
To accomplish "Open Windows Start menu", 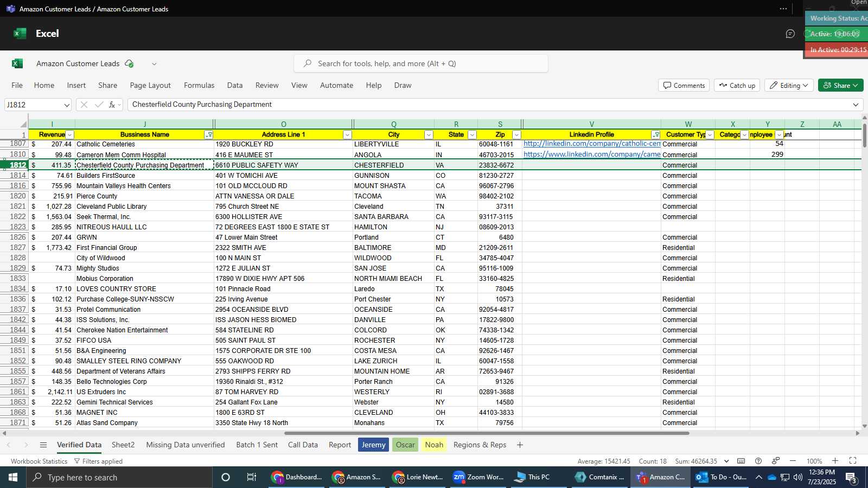I will tap(13, 477).
